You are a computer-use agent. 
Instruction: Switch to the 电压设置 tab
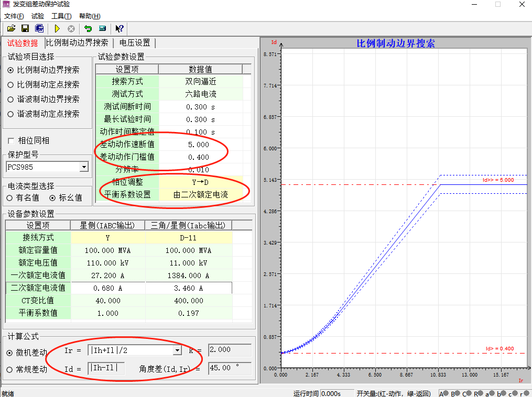[135, 43]
